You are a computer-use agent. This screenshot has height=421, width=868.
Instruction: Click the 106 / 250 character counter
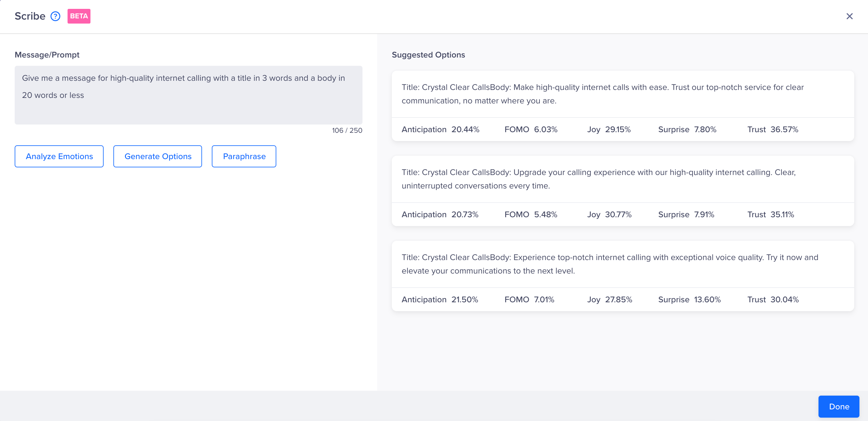[347, 130]
